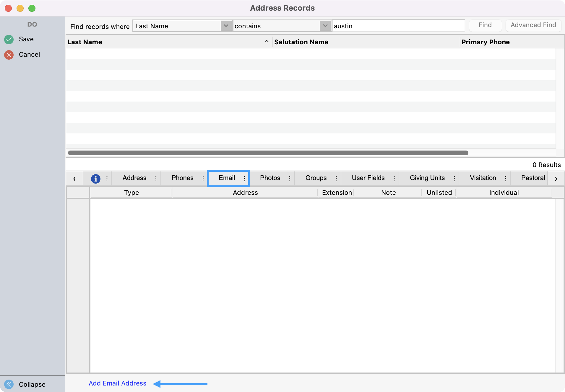Click the three-dot handle beside Phones tab
565x392 pixels.
203,179
